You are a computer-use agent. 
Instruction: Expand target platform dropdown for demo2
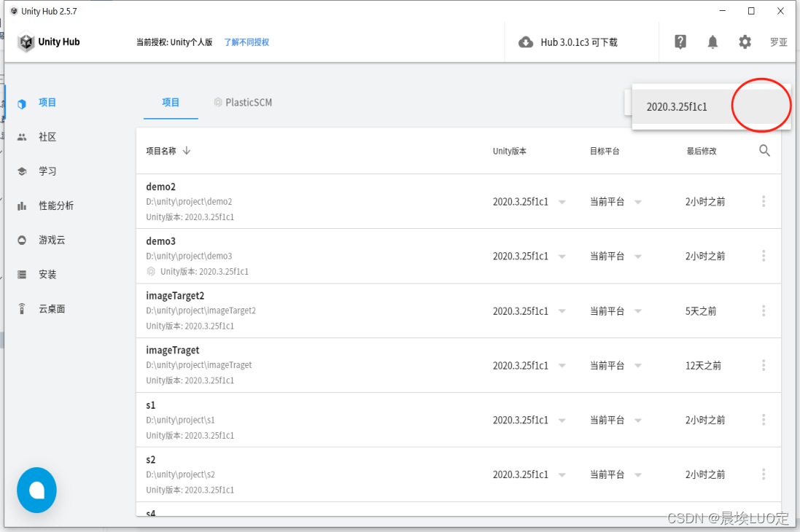click(638, 202)
